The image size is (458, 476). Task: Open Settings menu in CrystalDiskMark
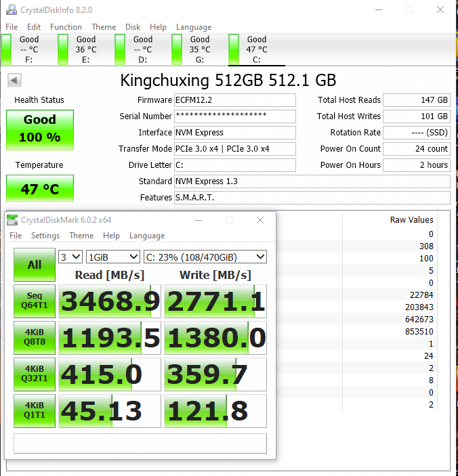45,236
